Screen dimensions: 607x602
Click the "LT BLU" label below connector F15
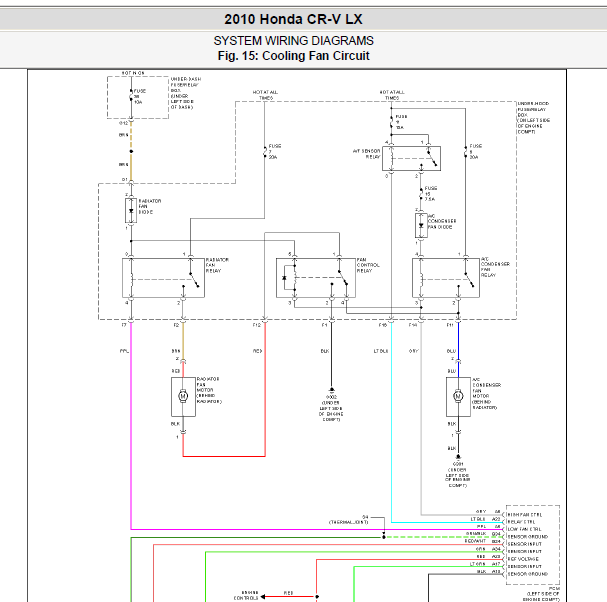[x=381, y=351]
